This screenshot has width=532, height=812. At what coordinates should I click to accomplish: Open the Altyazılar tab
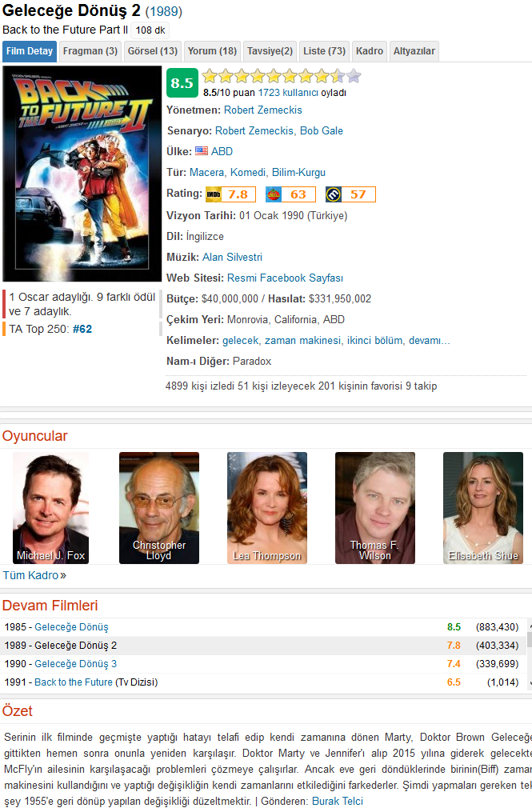pos(414,51)
